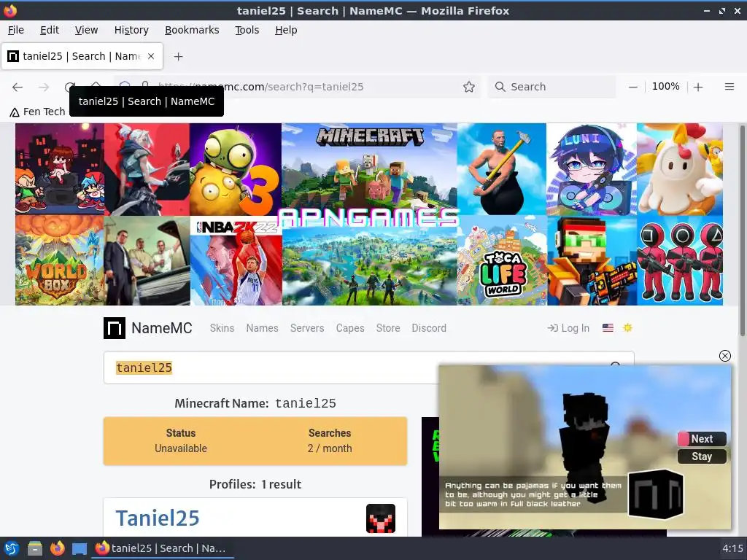Click the Squid Game guards thumbnail
This screenshot has height=560, width=747.
point(680,260)
